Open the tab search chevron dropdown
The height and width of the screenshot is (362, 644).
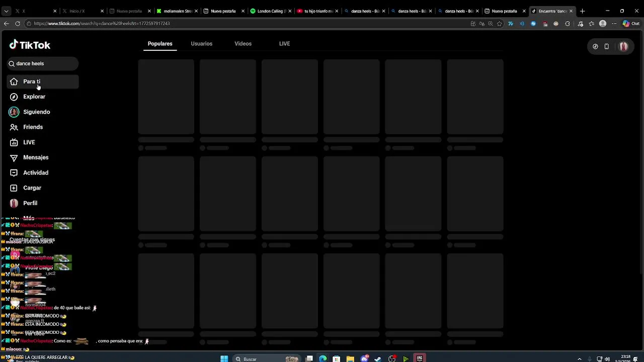(x=6, y=11)
